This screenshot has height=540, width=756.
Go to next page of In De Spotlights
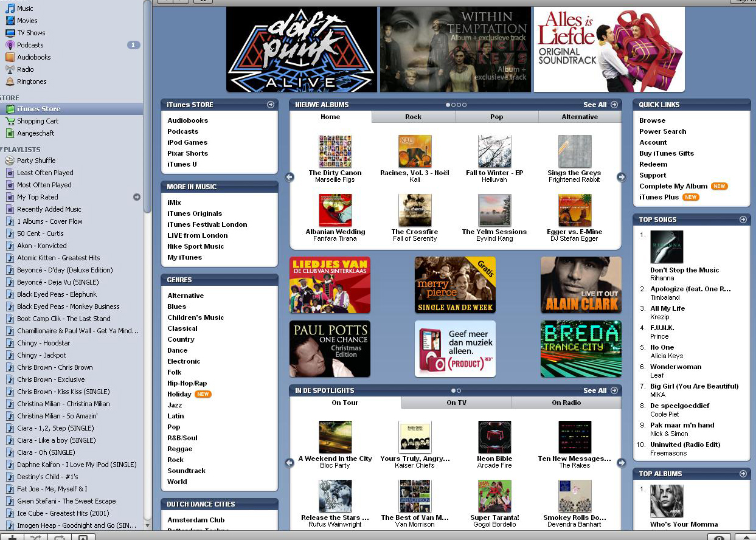[621, 463]
